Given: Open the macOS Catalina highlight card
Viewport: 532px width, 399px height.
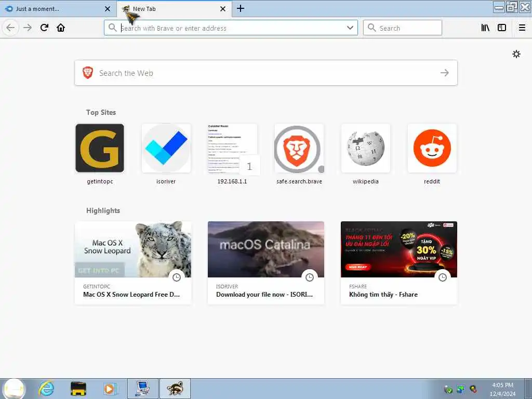Looking at the screenshot, I should point(266,262).
